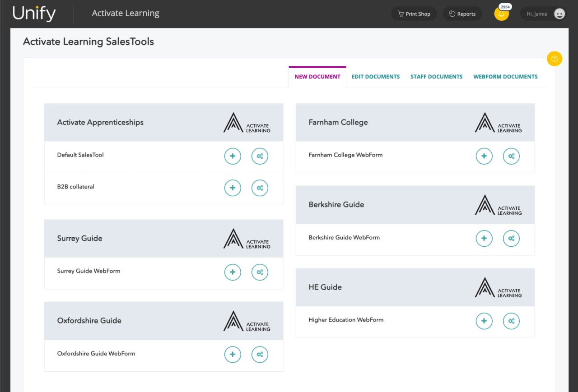Select the NEW DOCUMENT tab
This screenshot has width=578, height=392.
(317, 76)
